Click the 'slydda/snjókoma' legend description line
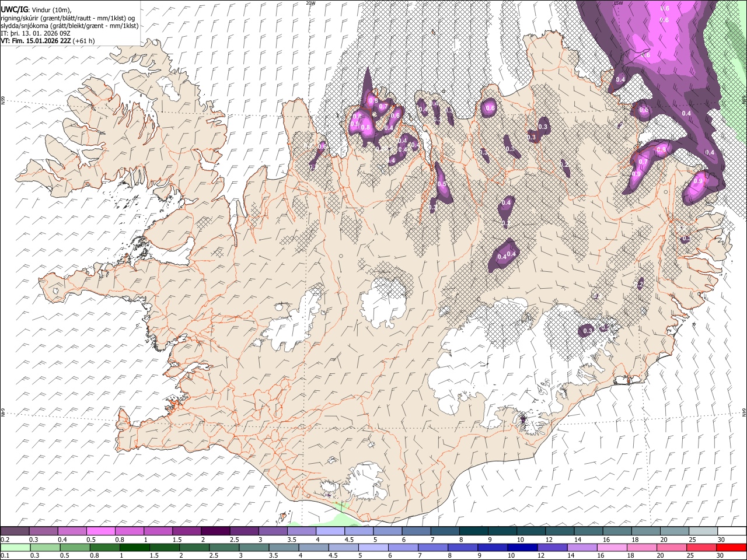Image resolution: width=747 pixels, height=560 pixels. (69, 26)
